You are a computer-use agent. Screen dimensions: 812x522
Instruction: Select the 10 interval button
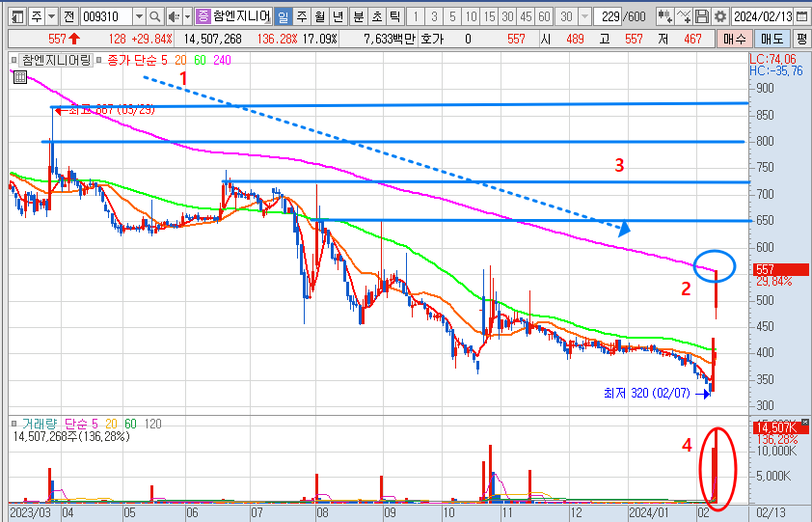(x=471, y=16)
